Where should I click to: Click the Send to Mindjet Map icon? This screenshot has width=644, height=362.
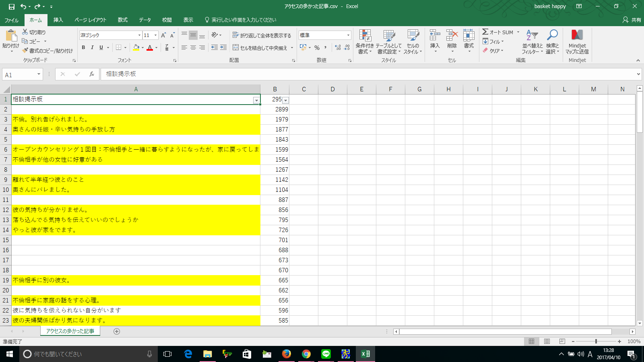click(x=577, y=36)
